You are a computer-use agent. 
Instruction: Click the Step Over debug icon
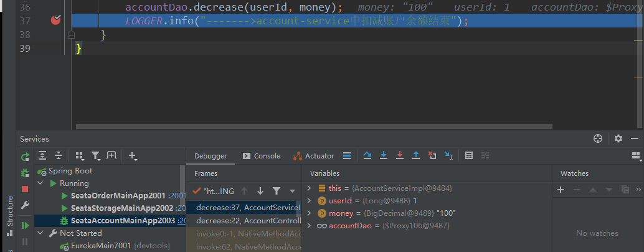tap(367, 156)
